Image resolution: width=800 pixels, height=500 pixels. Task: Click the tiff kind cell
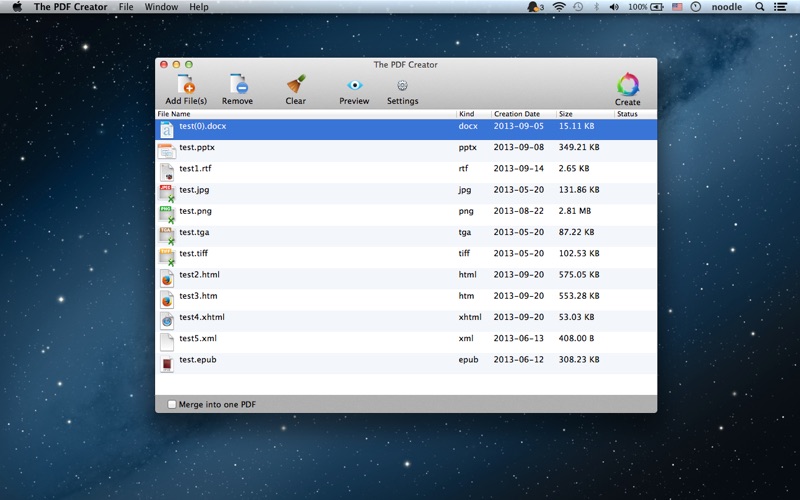tap(464, 254)
